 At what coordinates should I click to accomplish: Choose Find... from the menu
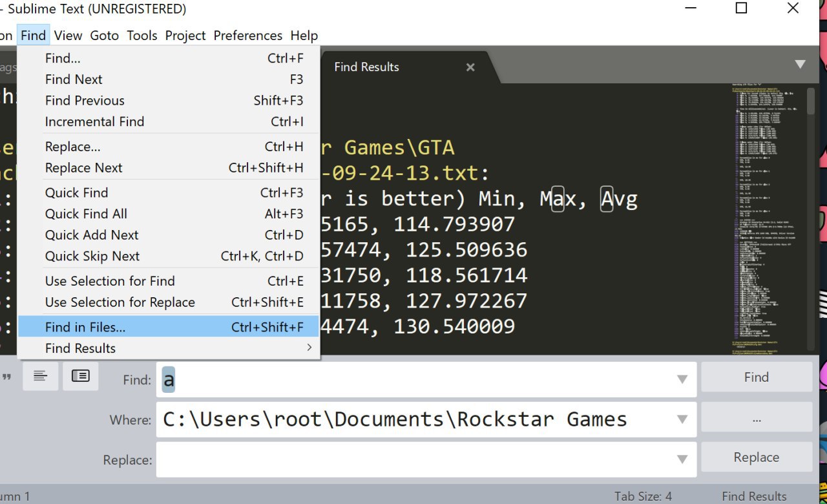point(169,58)
